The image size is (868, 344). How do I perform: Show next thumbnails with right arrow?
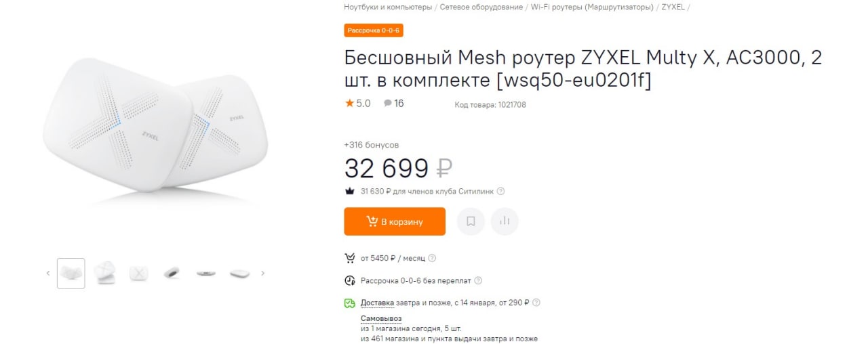click(x=263, y=274)
